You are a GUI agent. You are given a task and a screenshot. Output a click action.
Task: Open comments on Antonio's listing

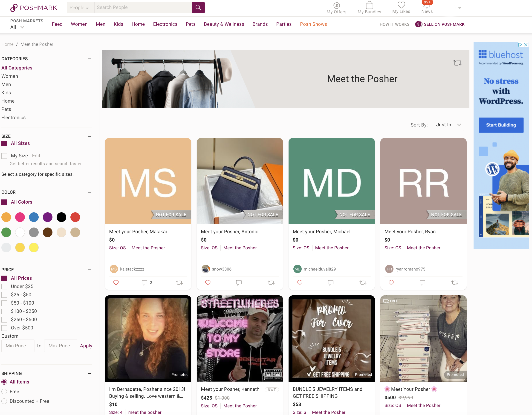tap(239, 282)
